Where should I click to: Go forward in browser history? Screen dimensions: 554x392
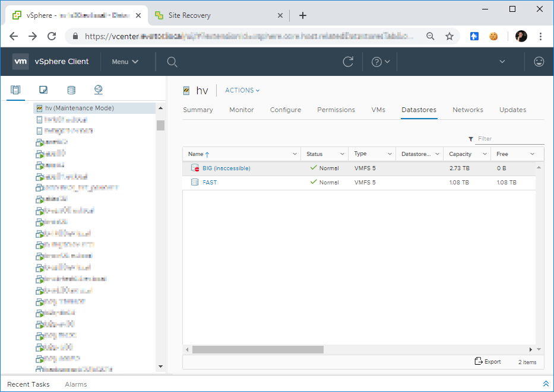pos(33,36)
